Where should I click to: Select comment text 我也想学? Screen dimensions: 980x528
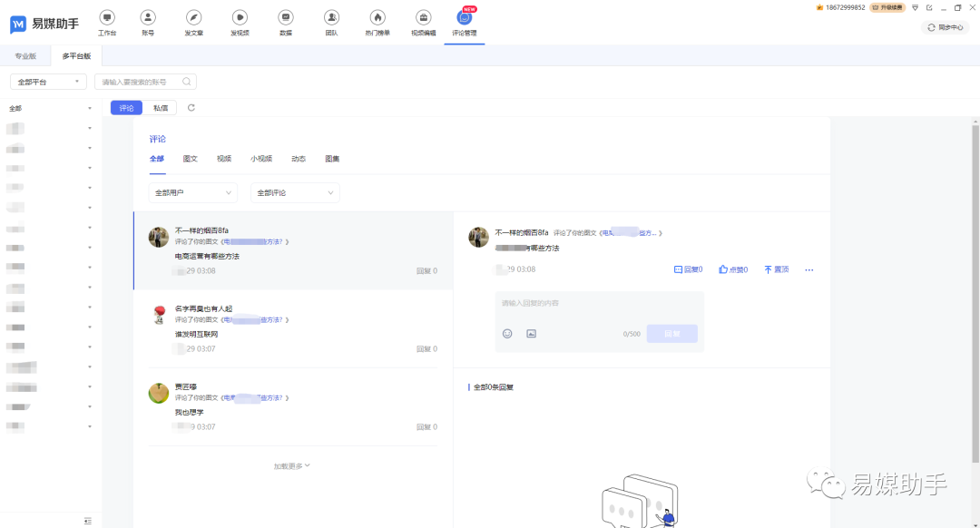tap(189, 413)
